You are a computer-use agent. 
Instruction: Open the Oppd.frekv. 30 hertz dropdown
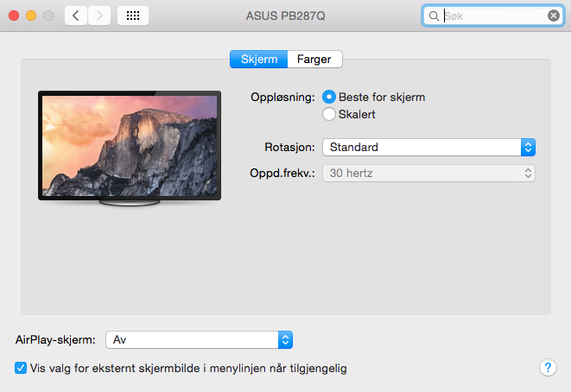(x=428, y=174)
